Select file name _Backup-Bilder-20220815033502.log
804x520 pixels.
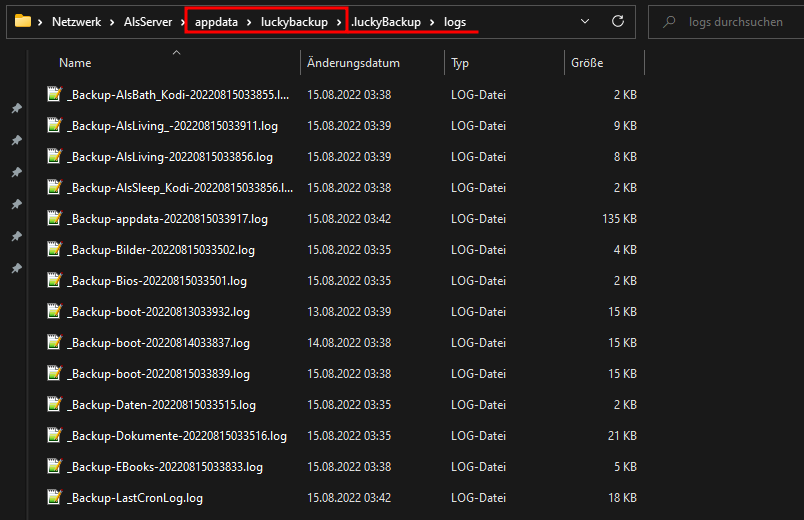[161, 250]
